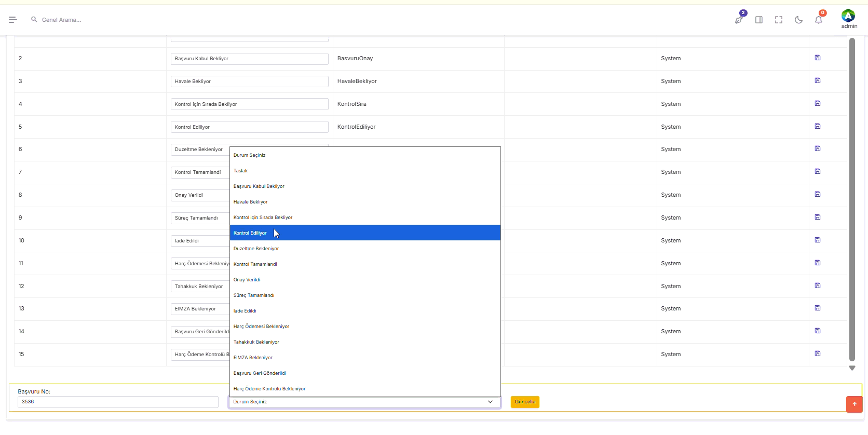This screenshot has height=435, width=868.
Task: Click save icon for row 12
Action: (x=818, y=286)
